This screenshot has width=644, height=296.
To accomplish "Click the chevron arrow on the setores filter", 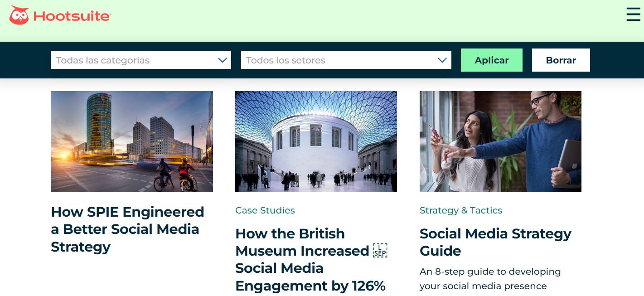I will (x=442, y=60).
